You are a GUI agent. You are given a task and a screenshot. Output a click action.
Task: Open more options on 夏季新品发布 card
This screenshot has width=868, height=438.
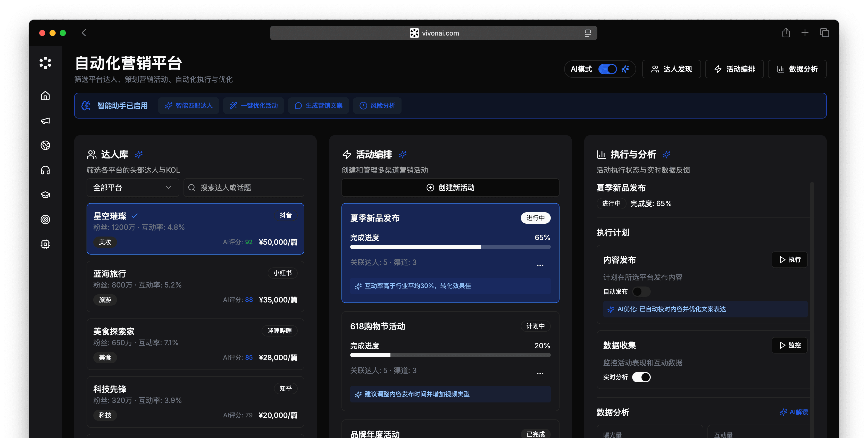(x=540, y=265)
